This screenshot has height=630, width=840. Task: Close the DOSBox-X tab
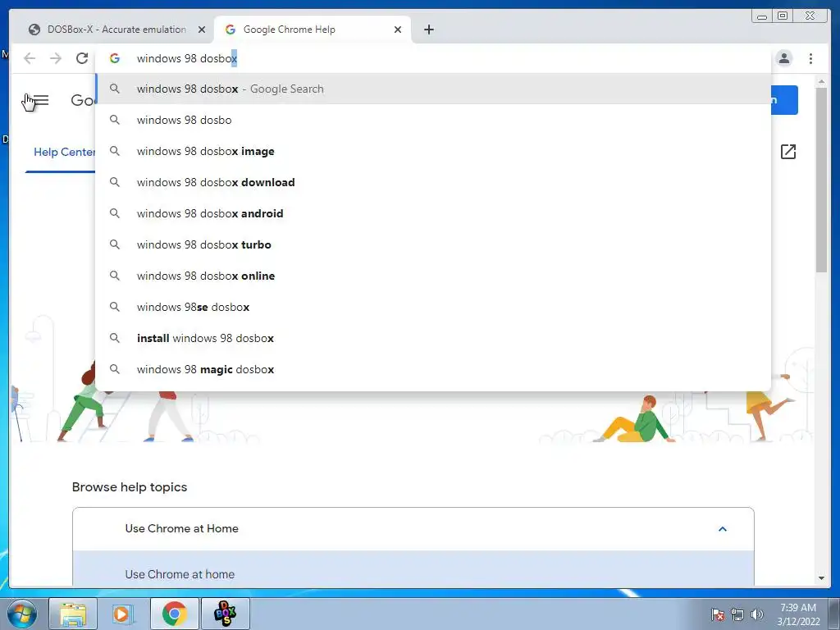tap(202, 30)
